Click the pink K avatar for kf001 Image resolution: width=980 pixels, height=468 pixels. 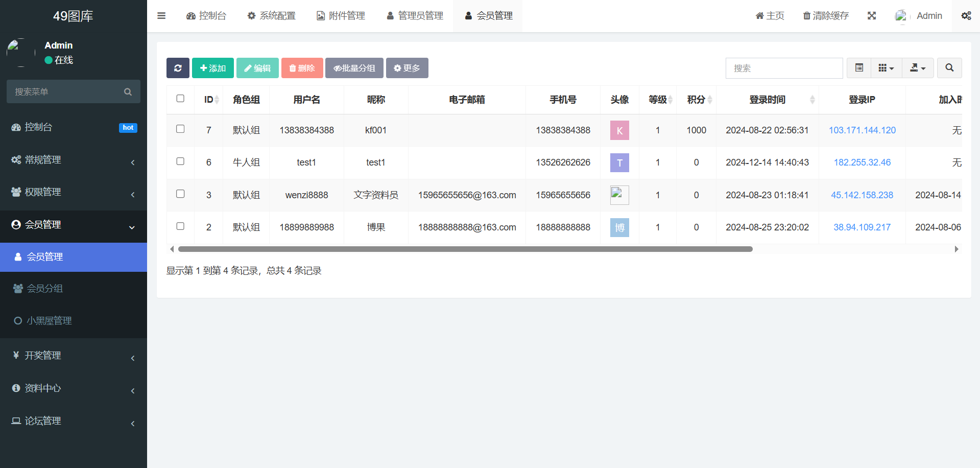tap(619, 130)
